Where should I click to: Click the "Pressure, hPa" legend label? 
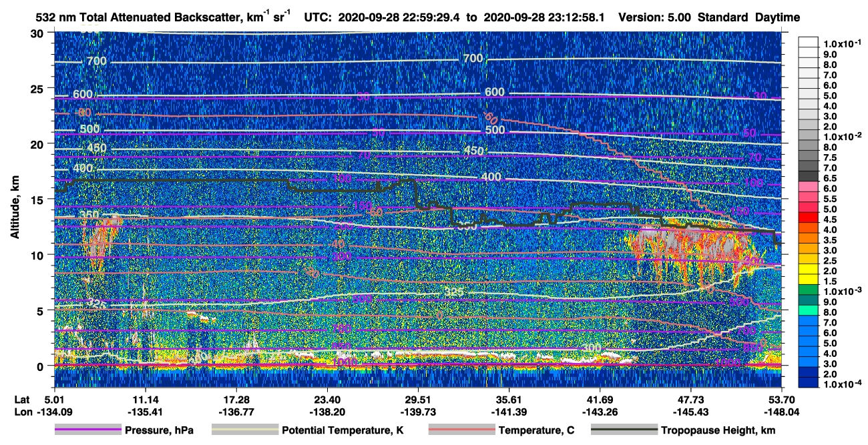click(159, 430)
